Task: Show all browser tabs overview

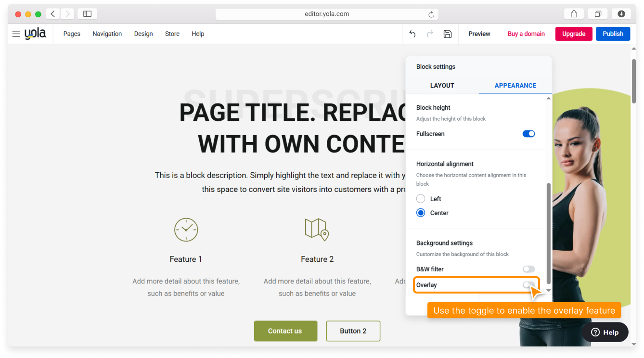Action: (598, 14)
